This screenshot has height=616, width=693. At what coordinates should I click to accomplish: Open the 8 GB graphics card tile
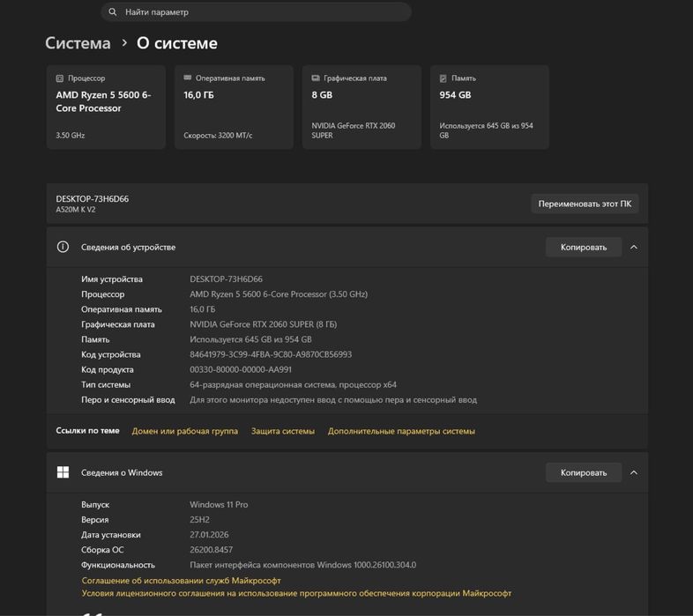tap(361, 107)
